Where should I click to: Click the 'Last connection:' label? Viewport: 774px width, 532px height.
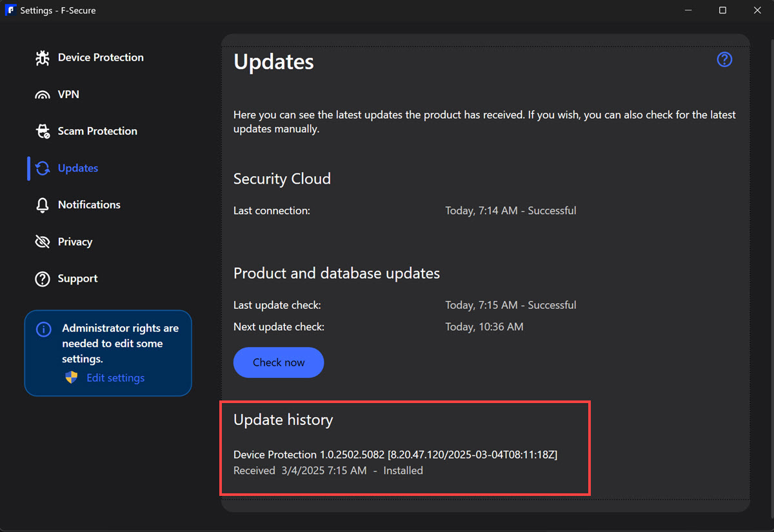click(x=272, y=210)
